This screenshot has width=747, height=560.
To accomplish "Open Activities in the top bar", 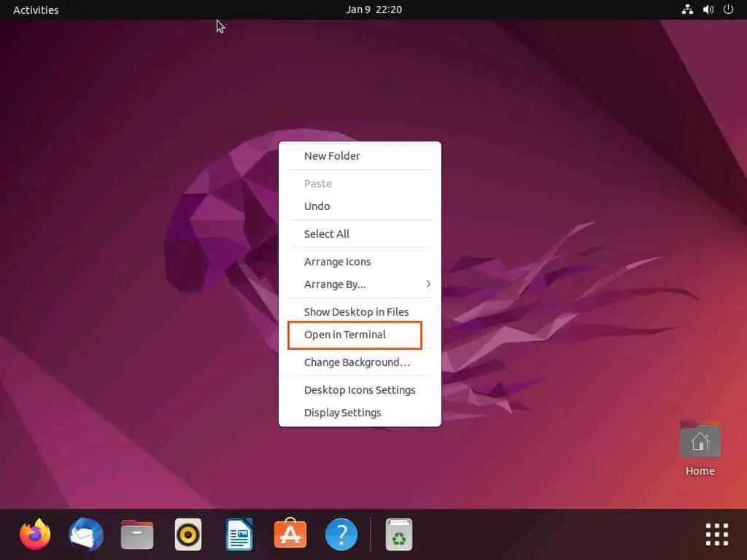I will pyautogui.click(x=35, y=9).
